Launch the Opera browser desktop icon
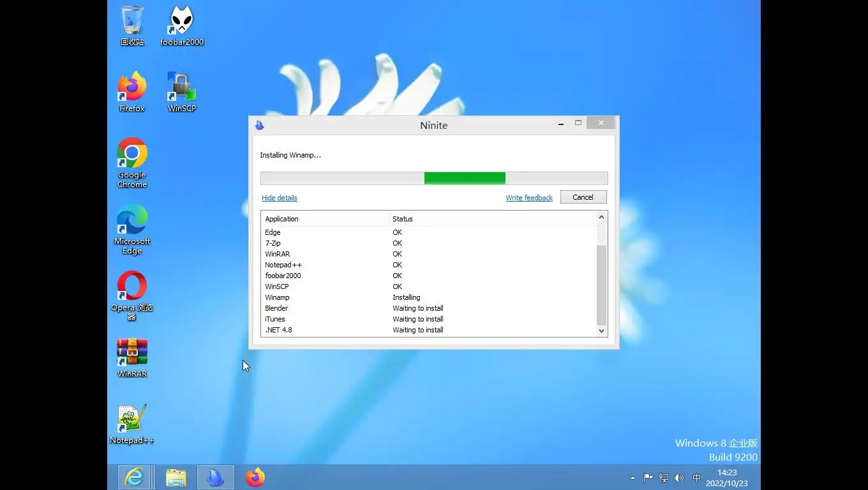The width and height of the screenshot is (868, 490). point(132,295)
